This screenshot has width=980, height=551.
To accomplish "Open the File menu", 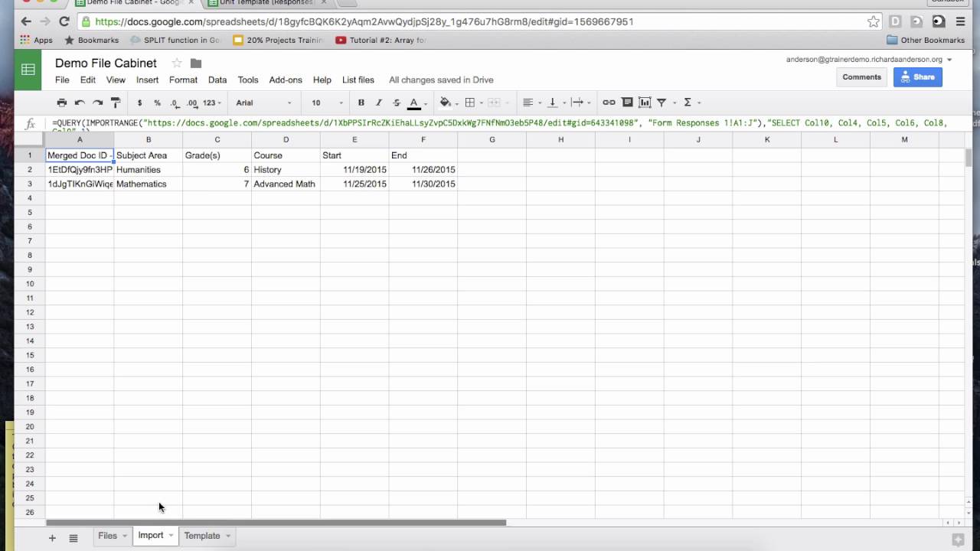I will tap(62, 80).
